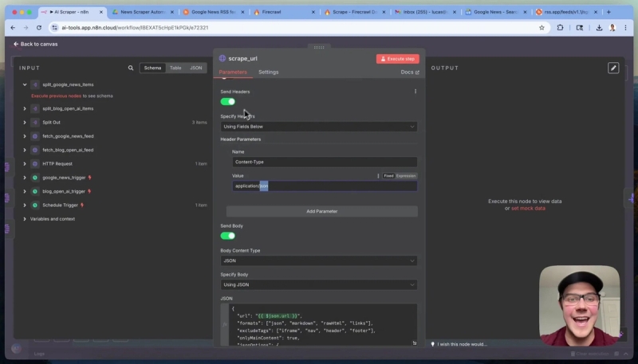The height and width of the screenshot is (364, 638).
Task: Expand the Split Out row
Action: click(25, 123)
